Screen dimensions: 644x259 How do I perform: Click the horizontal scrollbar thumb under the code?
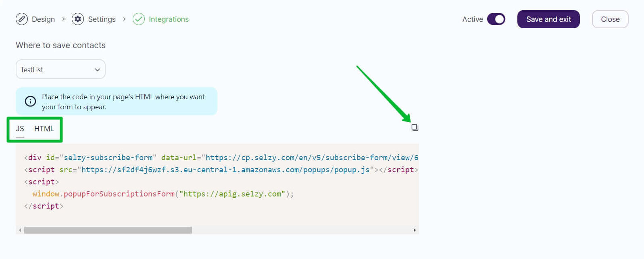pyautogui.click(x=108, y=230)
